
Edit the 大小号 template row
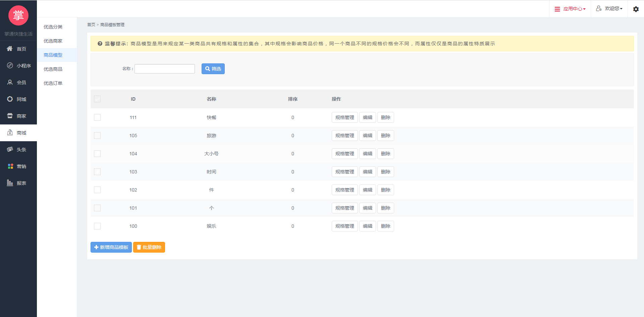(367, 154)
